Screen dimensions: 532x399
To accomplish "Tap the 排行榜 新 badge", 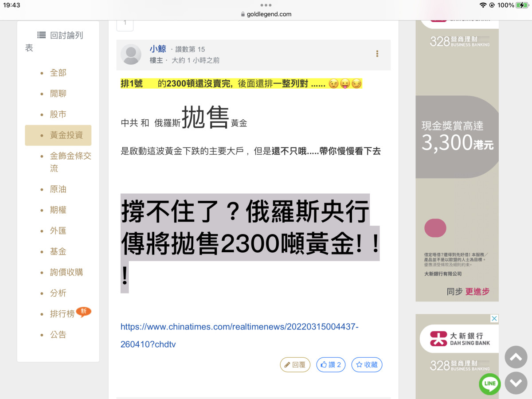I will (x=83, y=311).
